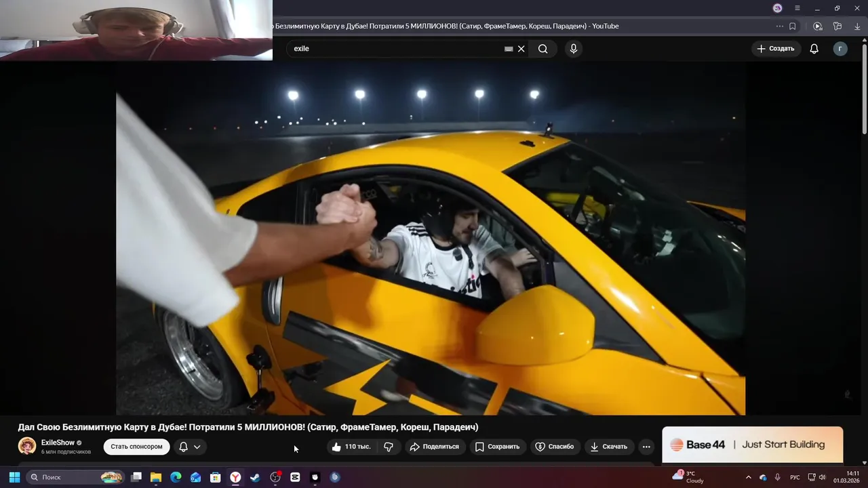Open the Создать create menu
The image size is (868, 488).
point(776,49)
